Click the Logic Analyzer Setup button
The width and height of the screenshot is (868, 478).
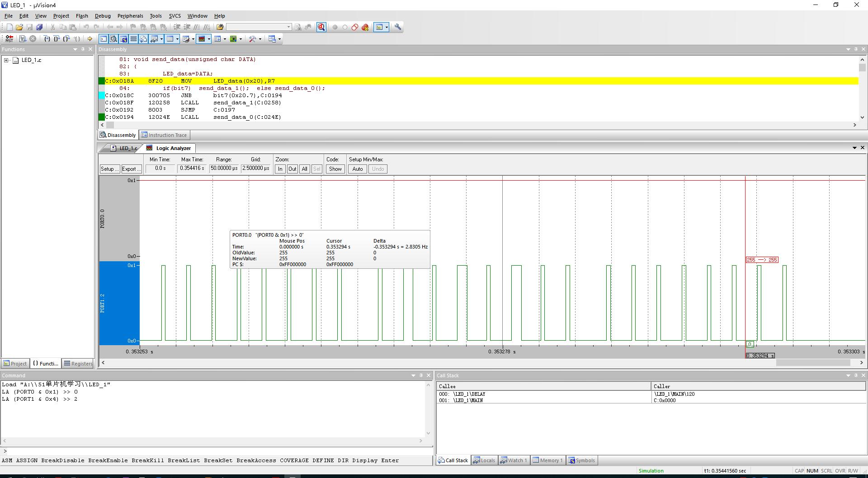point(109,169)
